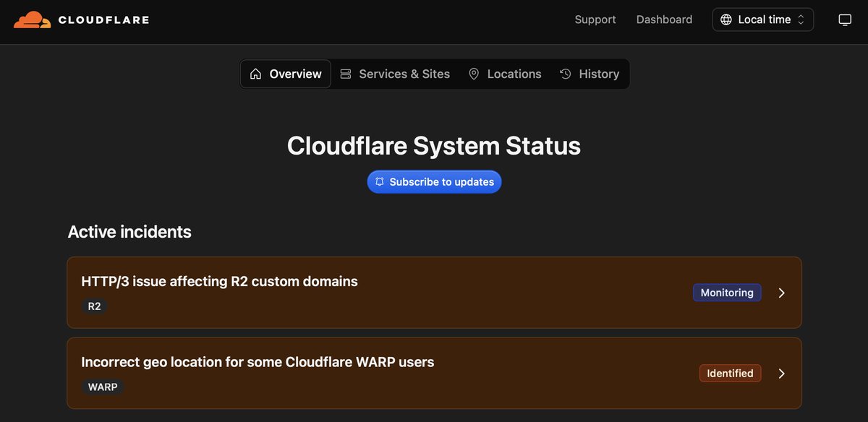Click the Cloudflare System Status heading

[434, 146]
